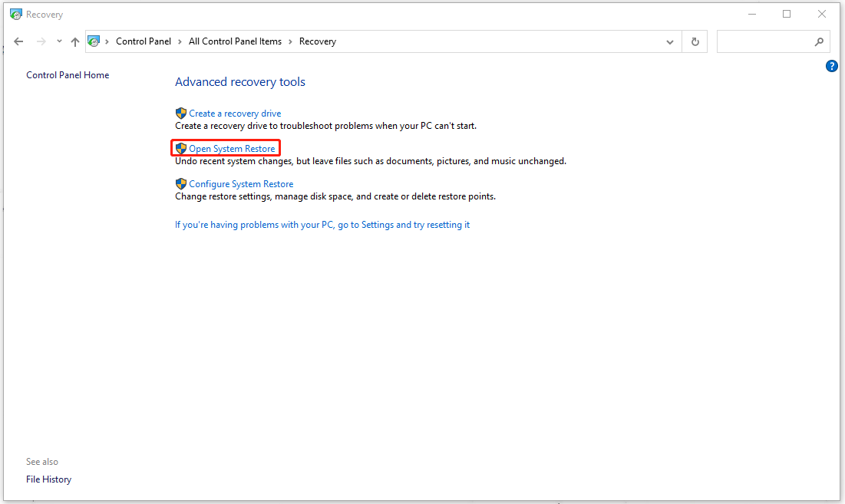This screenshot has width=845, height=504.
Task: Select Recovery breadcrumb in address bar
Action: 318,41
